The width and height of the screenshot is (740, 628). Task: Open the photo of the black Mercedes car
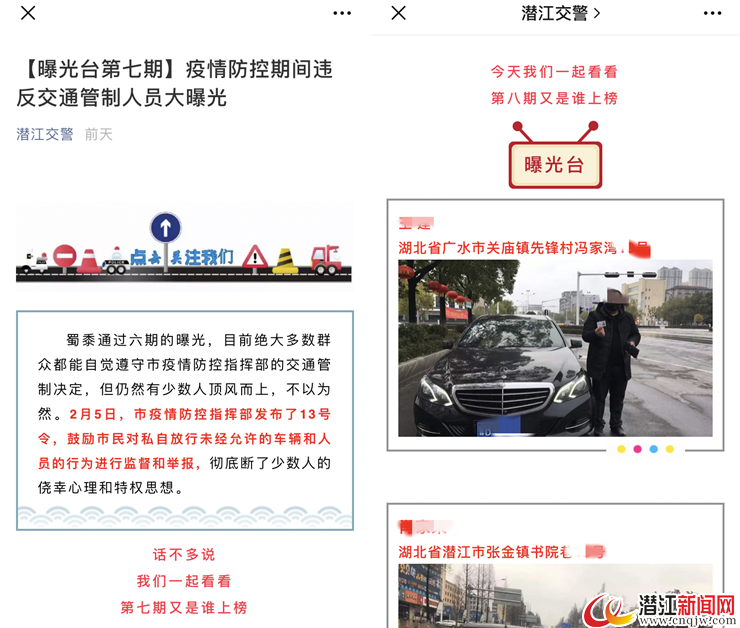point(555,347)
